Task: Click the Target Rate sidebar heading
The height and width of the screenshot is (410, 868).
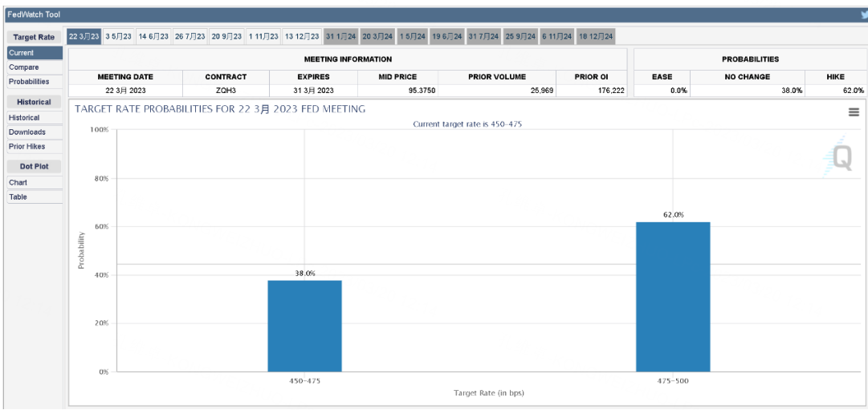Action: (34, 37)
